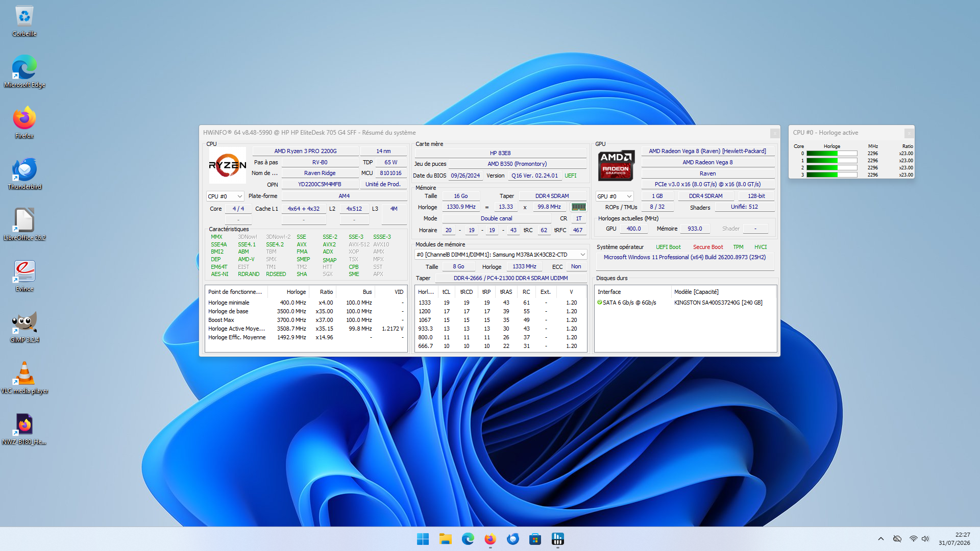
Task: Click Core 1 clock progress bar
Action: click(831, 161)
